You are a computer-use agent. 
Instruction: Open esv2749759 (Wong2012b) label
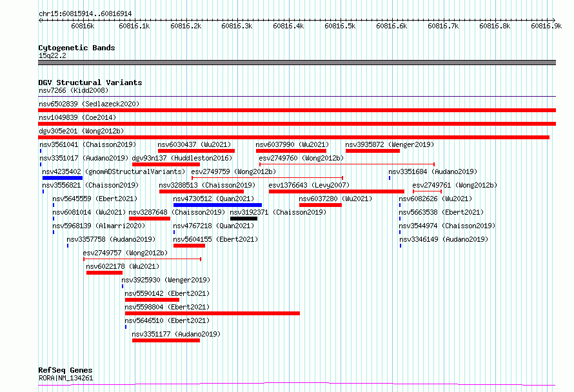click(233, 171)
